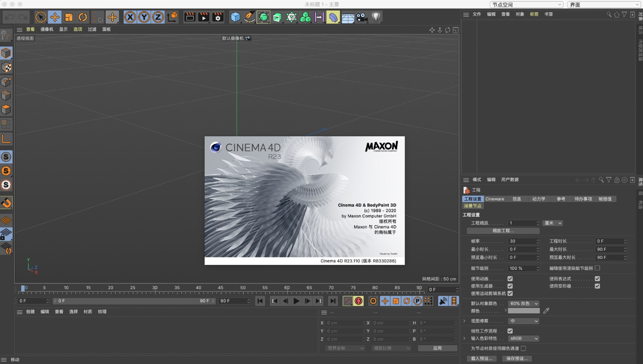This screenshot has height=364, width=643.
Task: Click the gray 颜色 swatch
Action: pyautogui.click(x=524, y=311)
